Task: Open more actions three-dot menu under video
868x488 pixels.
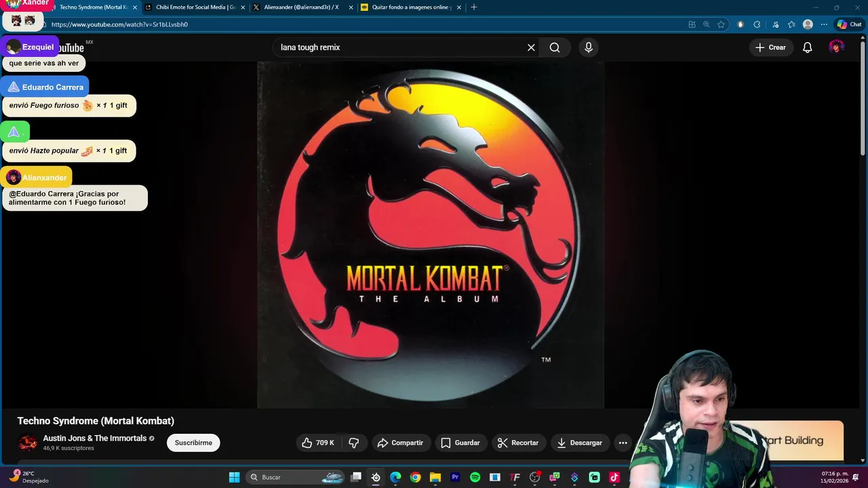Action: [623, 443]
